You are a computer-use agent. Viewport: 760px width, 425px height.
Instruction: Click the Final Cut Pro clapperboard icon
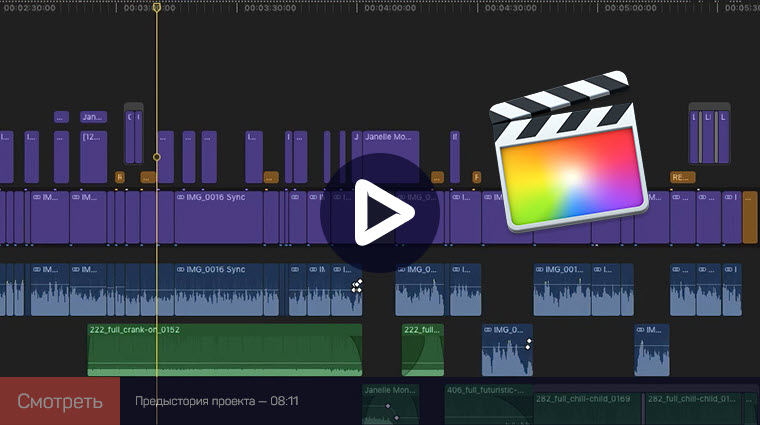coord(570,152)
